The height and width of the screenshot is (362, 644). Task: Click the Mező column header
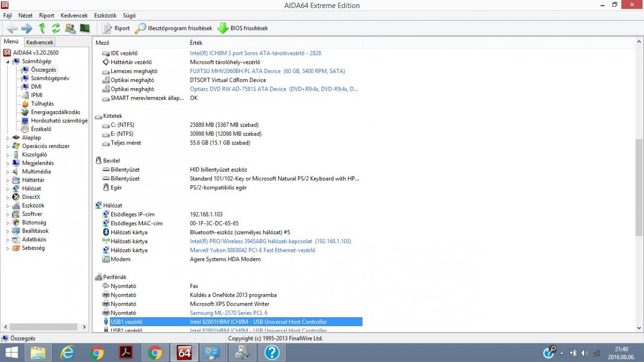coord(140,43)
